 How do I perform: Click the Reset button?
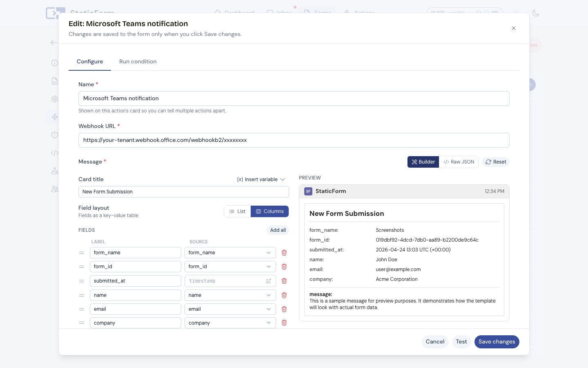point(496,162)
